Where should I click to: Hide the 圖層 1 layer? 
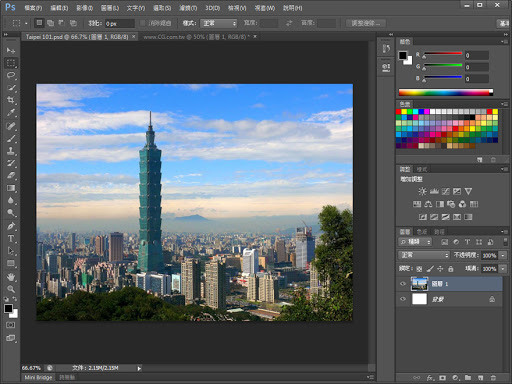403,284
